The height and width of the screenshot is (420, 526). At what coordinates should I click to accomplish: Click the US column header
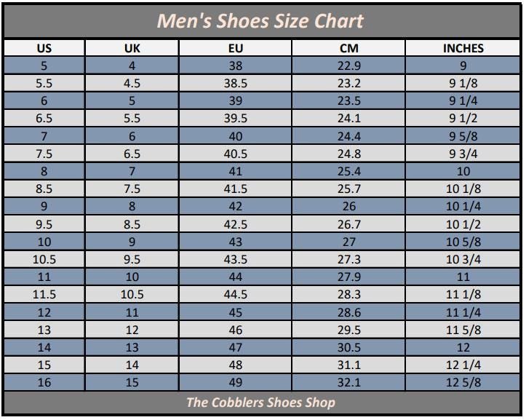tap(44, 48)
